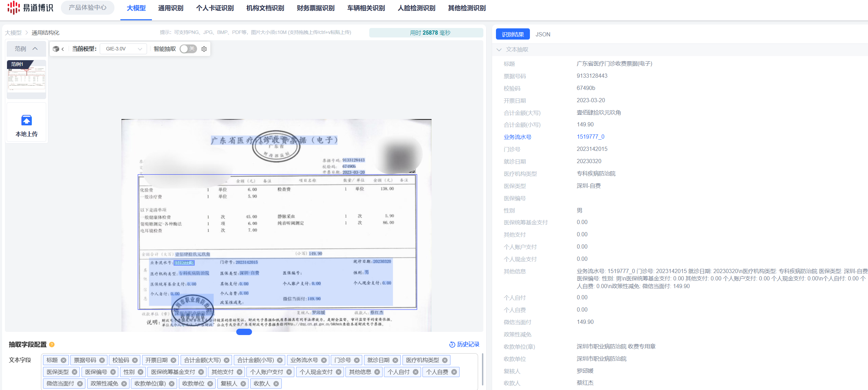Viewport: 868px width, 390px height.
Task: Open the GIE-3.0V model dropdown
Action: point(124,49)
